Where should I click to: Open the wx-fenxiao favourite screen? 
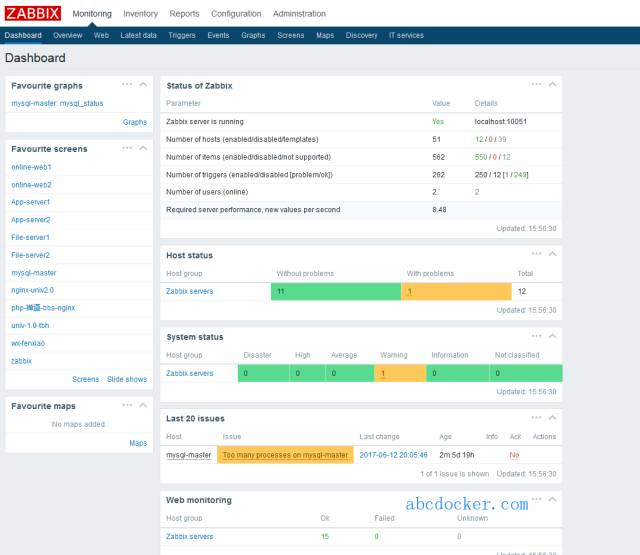[x=28, y=343]
